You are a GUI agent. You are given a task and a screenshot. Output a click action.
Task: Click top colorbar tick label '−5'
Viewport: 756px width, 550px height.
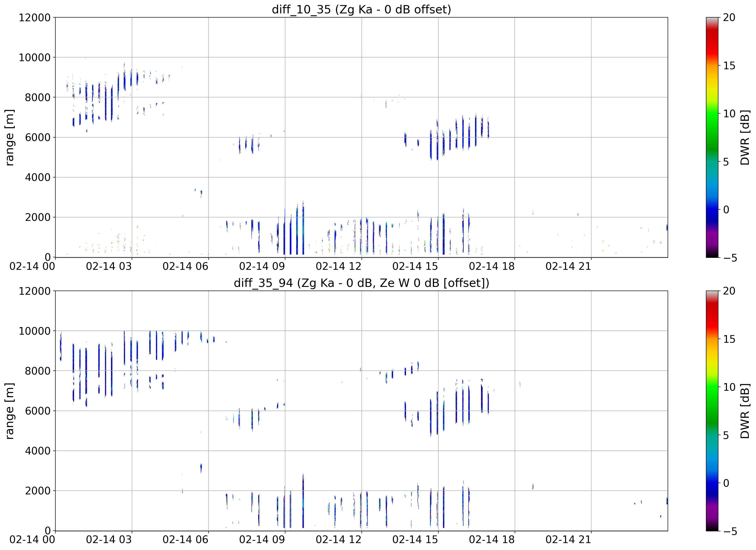pos(730,258)
